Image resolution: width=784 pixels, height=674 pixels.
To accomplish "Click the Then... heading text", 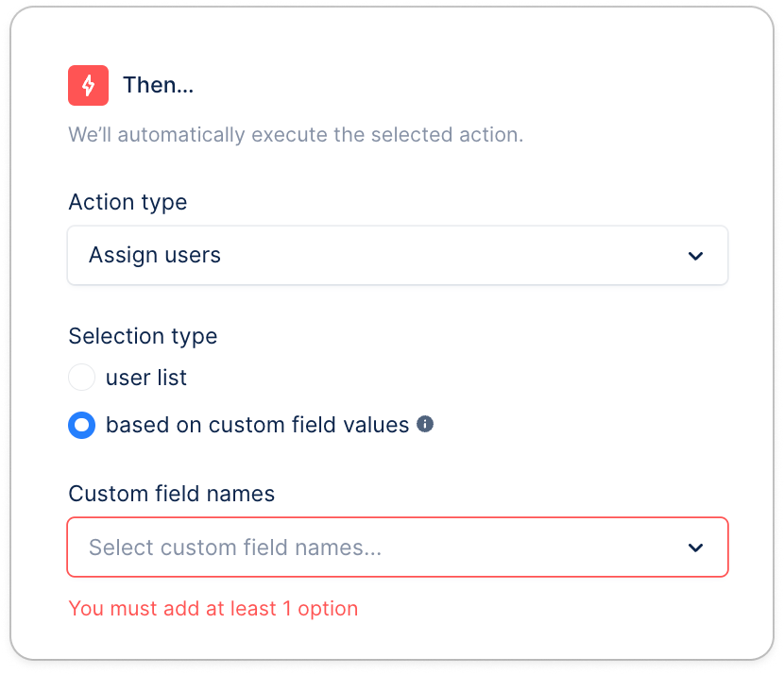I will coord(158,85).
